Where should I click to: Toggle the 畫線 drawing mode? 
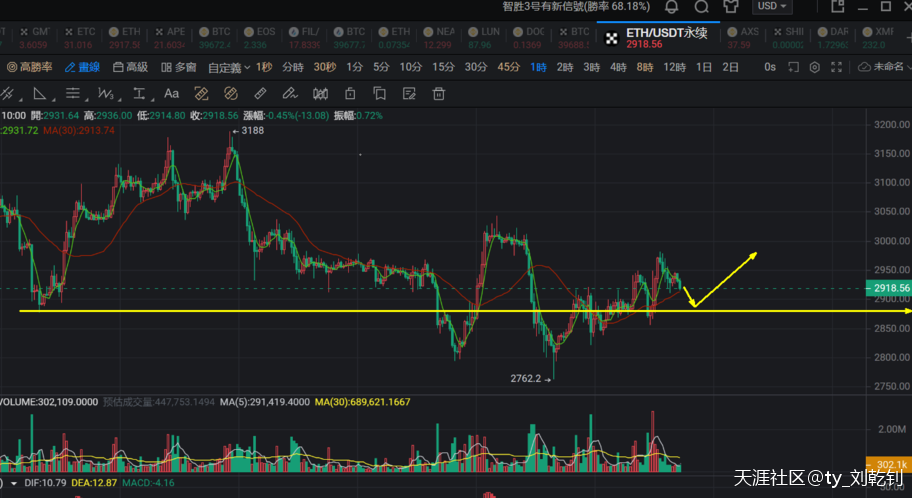tap(82, 67)
